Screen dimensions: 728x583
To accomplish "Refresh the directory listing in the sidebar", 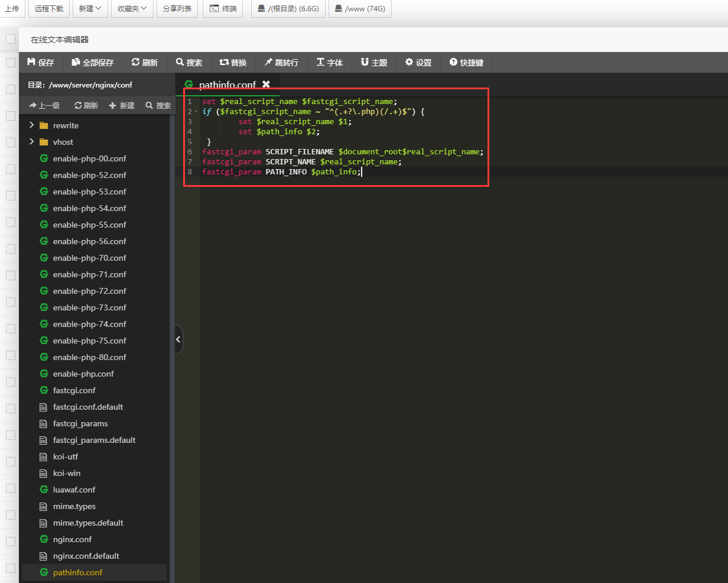I will pos(86,105).
